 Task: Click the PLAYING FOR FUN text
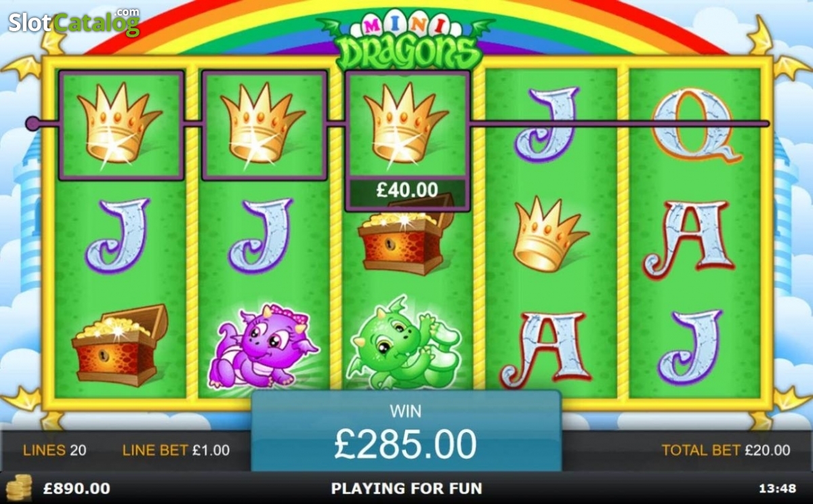coord(406,488)
